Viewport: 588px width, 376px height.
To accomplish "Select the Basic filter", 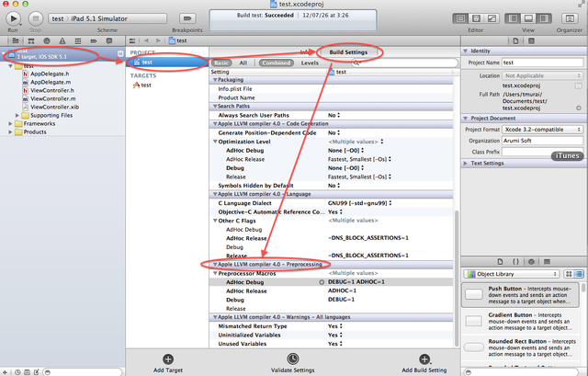I will (x=221, y=63).
